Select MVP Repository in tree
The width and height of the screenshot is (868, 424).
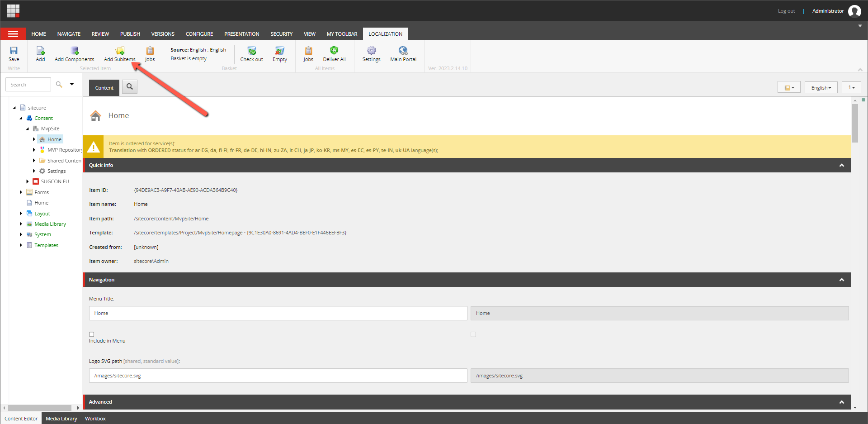[65, 150]
